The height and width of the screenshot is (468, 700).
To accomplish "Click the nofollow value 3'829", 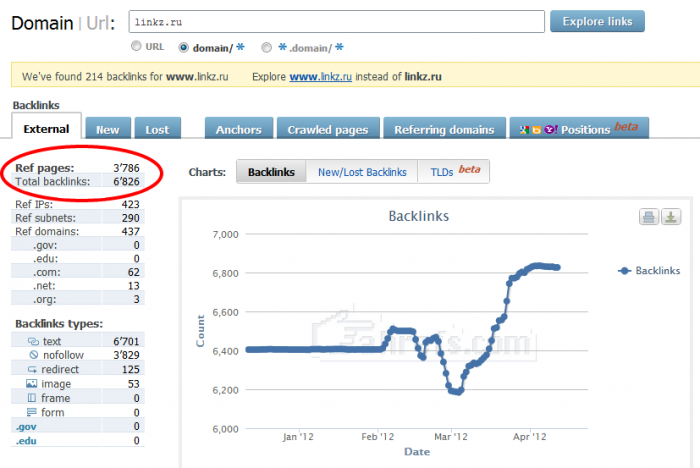I will pos(126,355).
